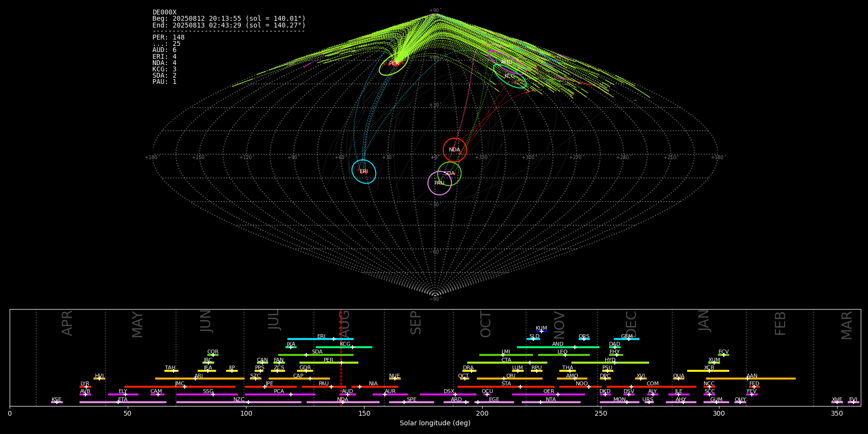Click the COM shower bar in the timeline
Viewport: 868px width, 434px height.
pyautogui.click(x=651, y=387)
